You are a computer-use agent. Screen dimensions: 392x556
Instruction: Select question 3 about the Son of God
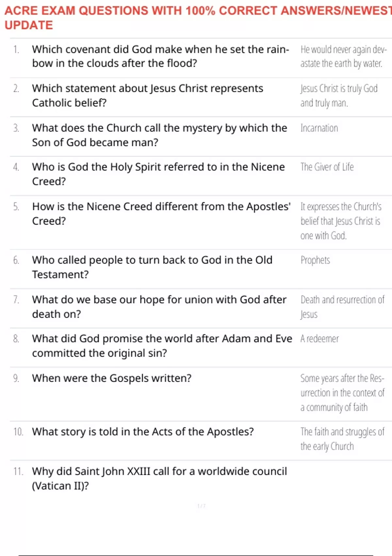(x=159, y=135)
